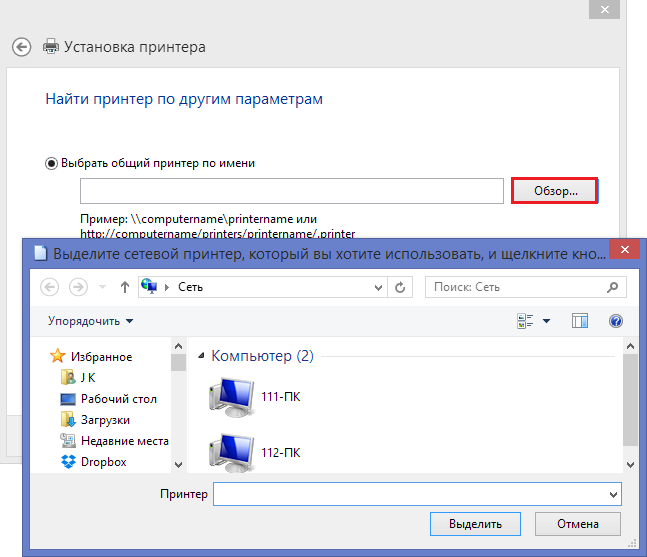Image resolution: width=647 pixels, height=557 pixels.
Task: Open the Принтер combo box dropdown arrow
Action: pos(613,495)
